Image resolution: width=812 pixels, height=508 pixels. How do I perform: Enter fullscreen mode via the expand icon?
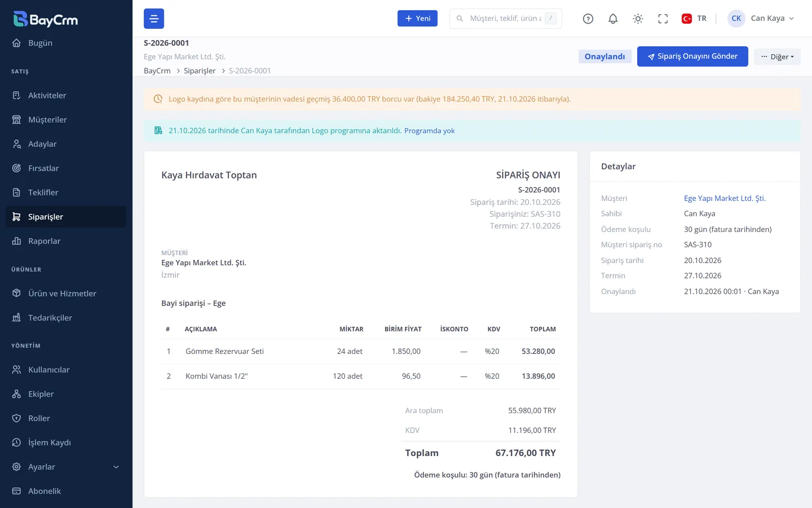(x=663, y=19)
